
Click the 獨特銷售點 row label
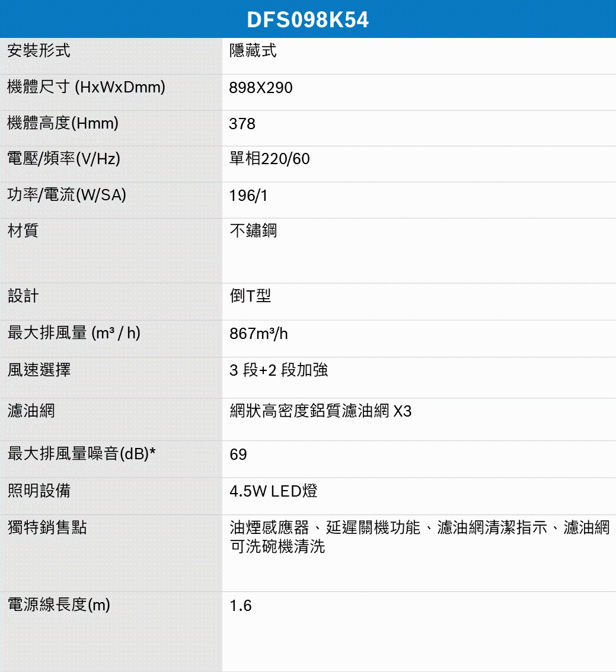coord(47,527)
